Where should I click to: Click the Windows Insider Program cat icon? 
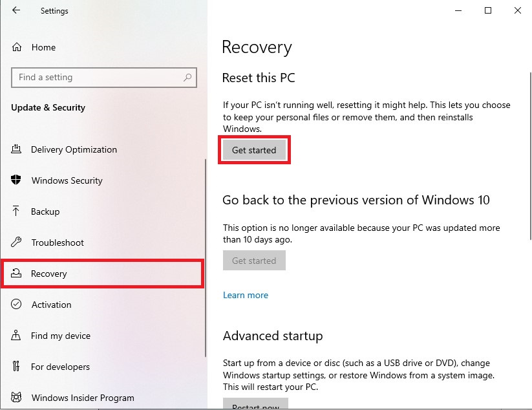coord(16,397)
